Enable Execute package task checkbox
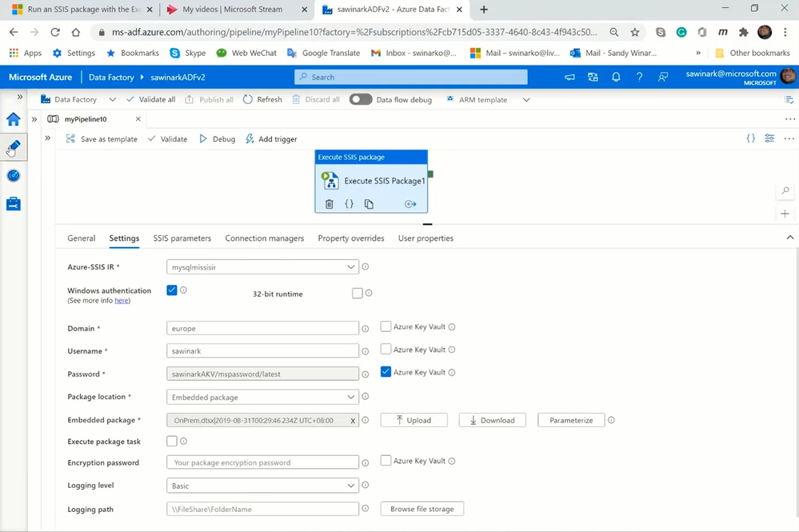Image resolution: width=799 pixels, height=532 pixels. [172, 441]
